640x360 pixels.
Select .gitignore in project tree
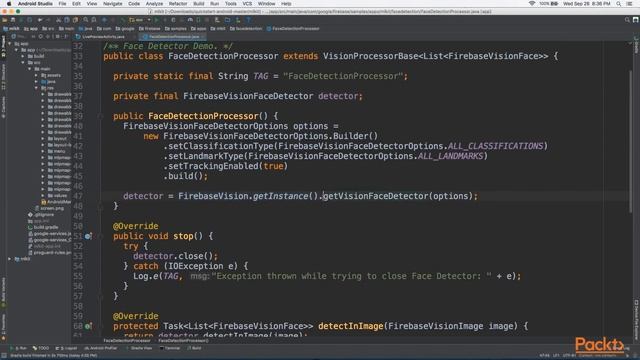[41, 215]
